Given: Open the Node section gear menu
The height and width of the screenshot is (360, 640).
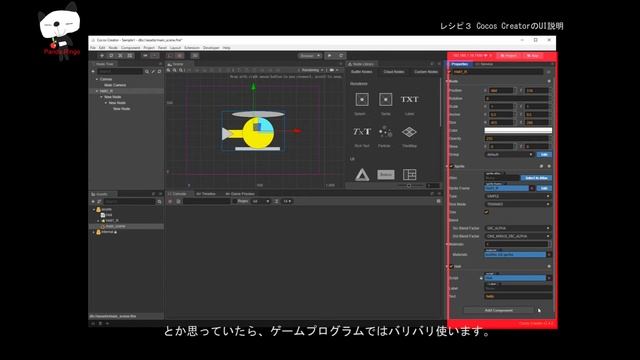Looking at the screenshot, I should 549,81.
